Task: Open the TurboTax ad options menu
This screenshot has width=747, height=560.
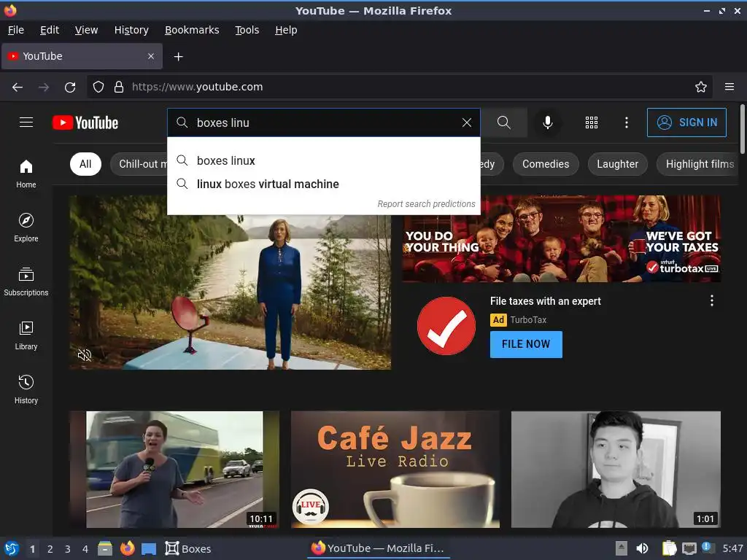Action: click(712, 300)
